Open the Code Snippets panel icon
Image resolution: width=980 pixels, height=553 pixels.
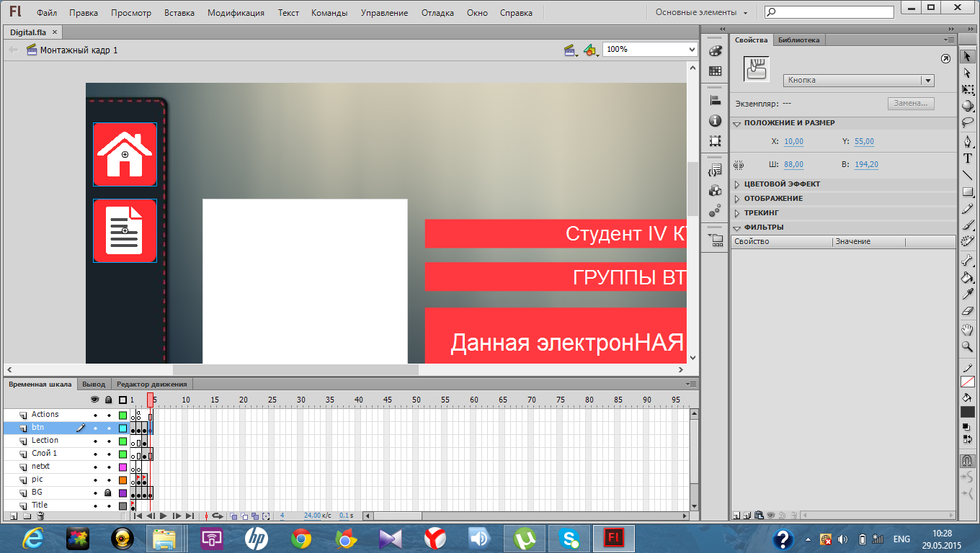(x=715, y=171)
